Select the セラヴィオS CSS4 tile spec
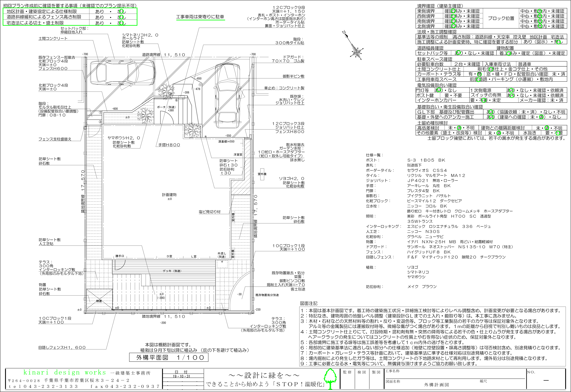Screen dimensions: 571x392 point(427,170)
